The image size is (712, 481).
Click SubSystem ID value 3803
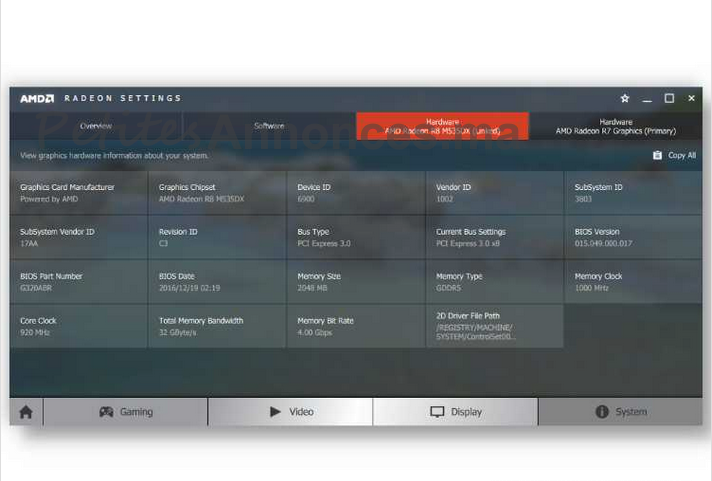tap(583, 199)
